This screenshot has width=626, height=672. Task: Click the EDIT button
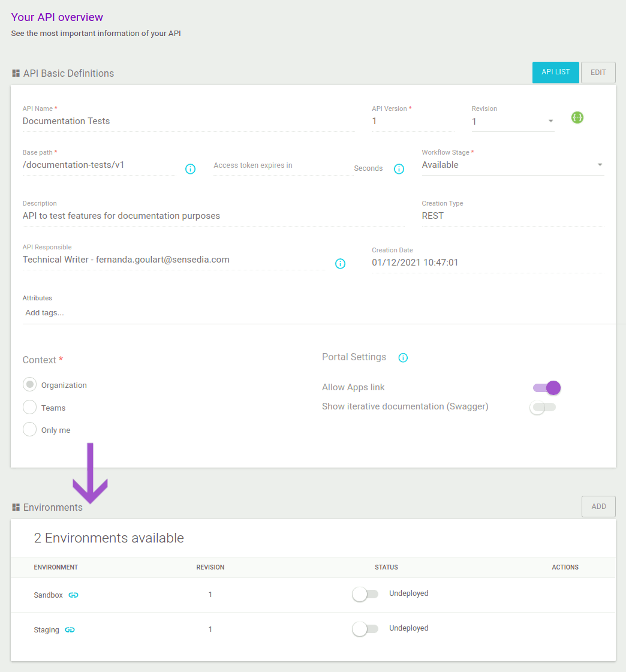598,72
